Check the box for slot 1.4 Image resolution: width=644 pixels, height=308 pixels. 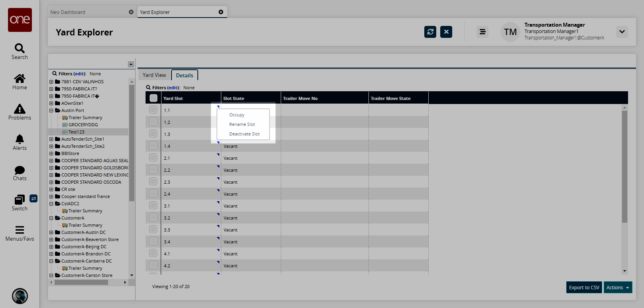pos(153,146)
